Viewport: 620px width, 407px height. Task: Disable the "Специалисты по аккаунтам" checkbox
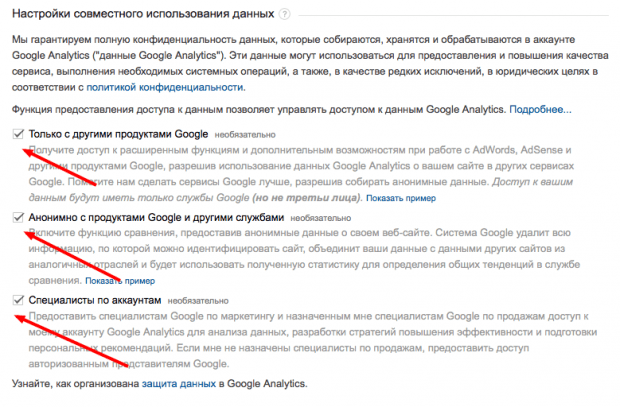(19, 299)
